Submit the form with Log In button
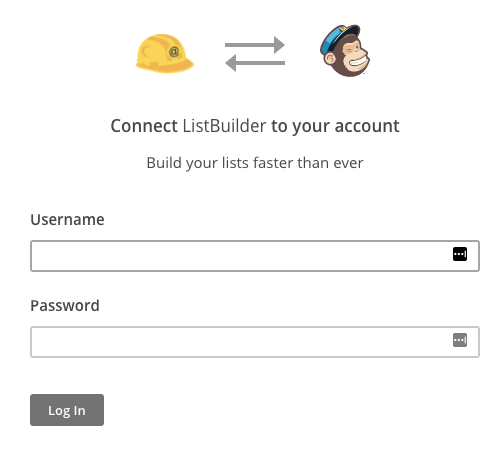Screen dimensions: 504x451 pos(67,410)
